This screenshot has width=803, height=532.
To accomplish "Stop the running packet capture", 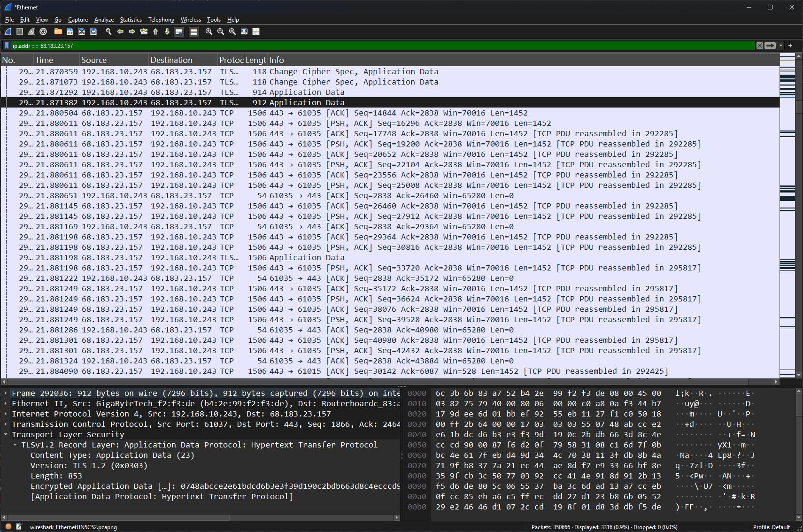I will coord(20,31).
